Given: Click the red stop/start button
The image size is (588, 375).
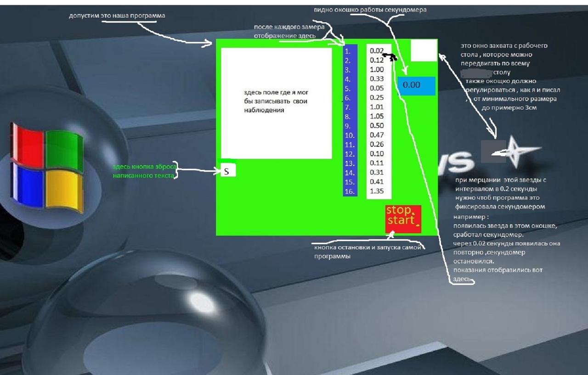Looking at the screenshot, I should (403, 219).
